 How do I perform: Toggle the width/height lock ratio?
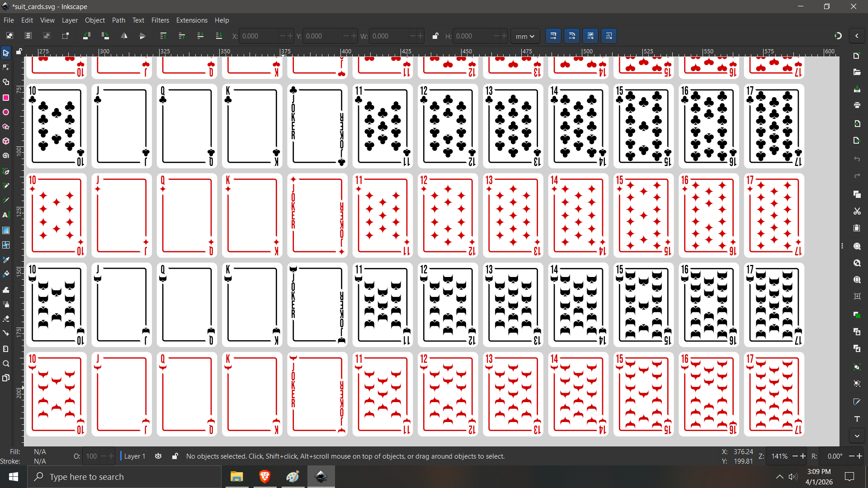click(435, 36)
